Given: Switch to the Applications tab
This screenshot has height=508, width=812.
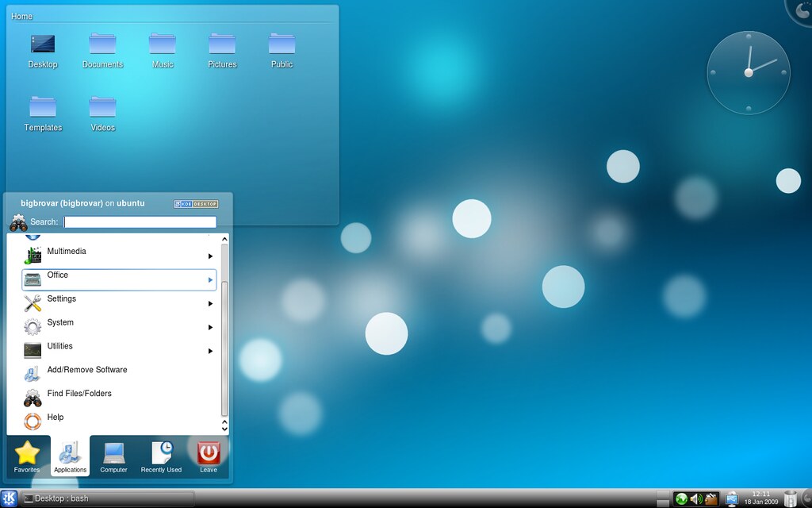Looking at the screenshot, I should (70, 456).
